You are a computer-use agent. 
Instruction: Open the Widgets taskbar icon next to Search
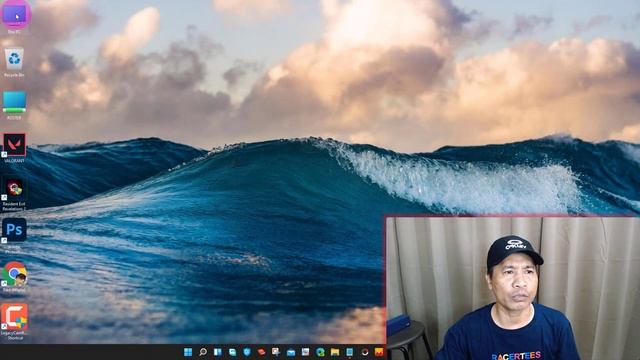tap(218, 352)
